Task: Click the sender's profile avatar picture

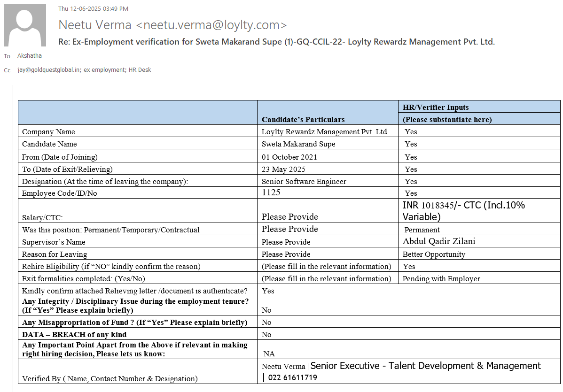Action: pyautogui.click(x=25, y=25)
